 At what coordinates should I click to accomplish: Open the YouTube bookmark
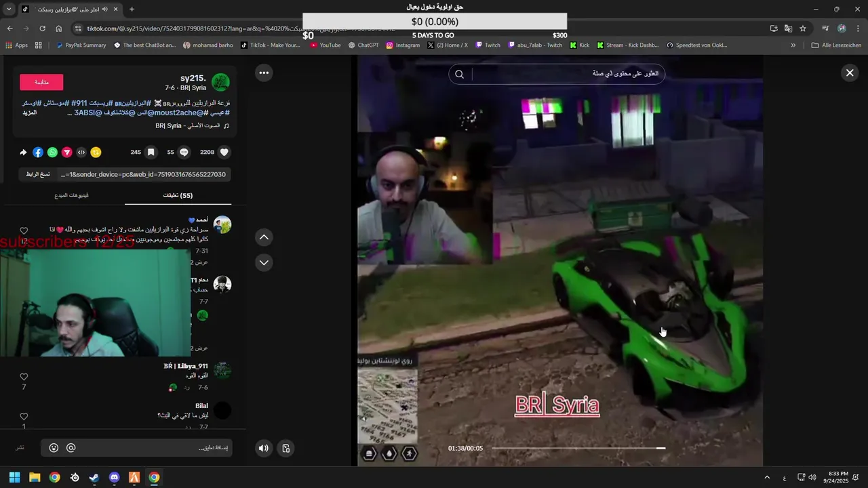[325, 45]
